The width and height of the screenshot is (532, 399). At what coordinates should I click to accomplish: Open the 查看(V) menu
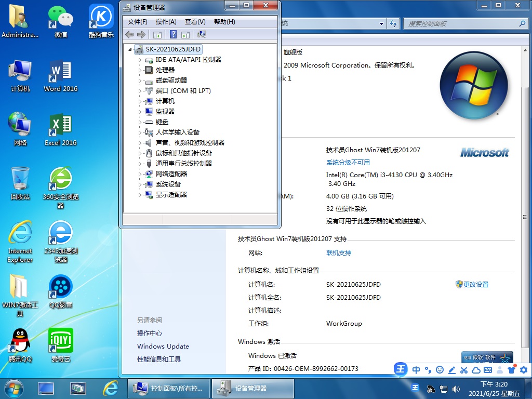(195, 22)
